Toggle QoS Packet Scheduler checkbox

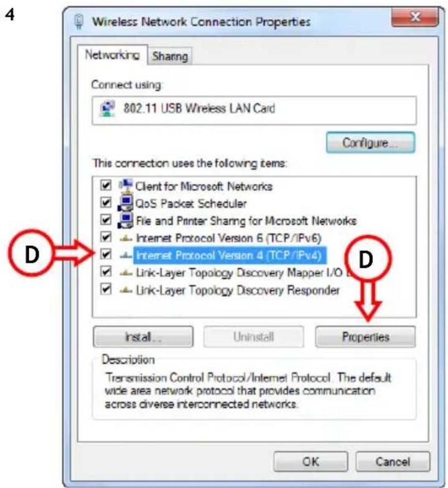pos(106,203)
